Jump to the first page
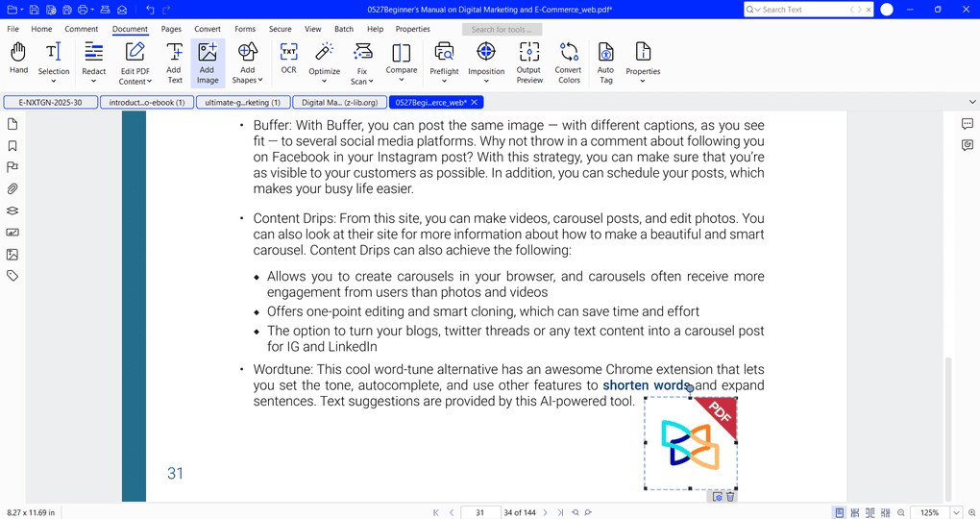The height and width of the screenshot is (519, 980). (x=436, y=512)
